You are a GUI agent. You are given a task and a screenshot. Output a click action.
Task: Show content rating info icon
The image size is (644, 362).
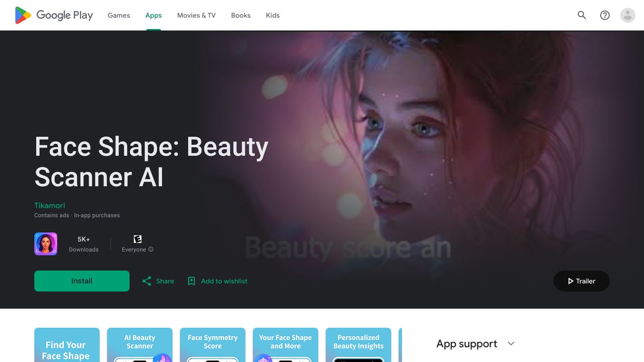click(151, 249)
